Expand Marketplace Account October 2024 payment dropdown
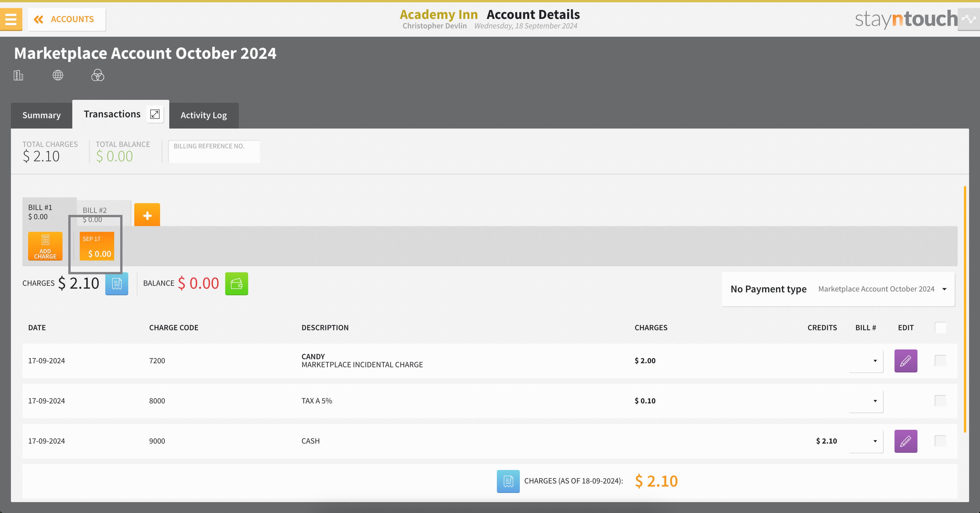Viewport: 980px width, 513px height. (x=882, y=289)
